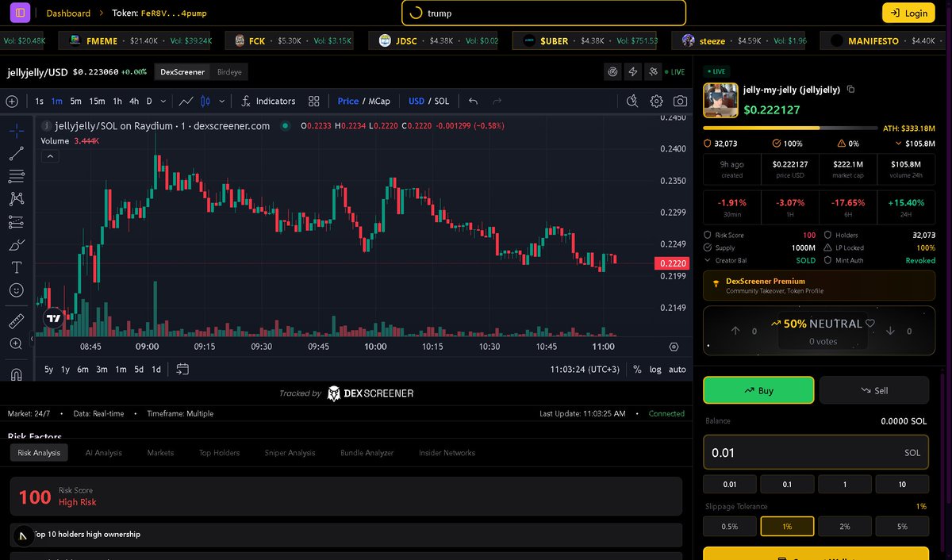Select the brush drawing tool
The width and height of the screenshot is (952, 560).
tap(17, 245)
